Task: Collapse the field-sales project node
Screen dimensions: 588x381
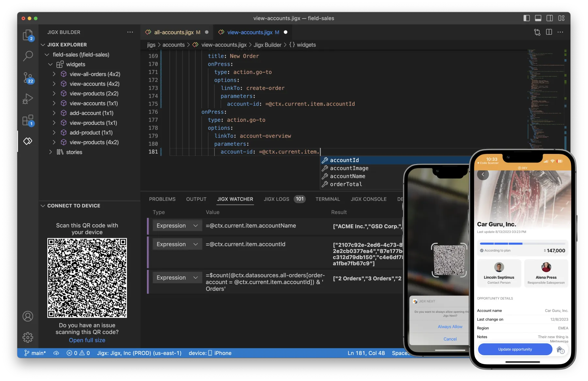Action: (47, 55)
